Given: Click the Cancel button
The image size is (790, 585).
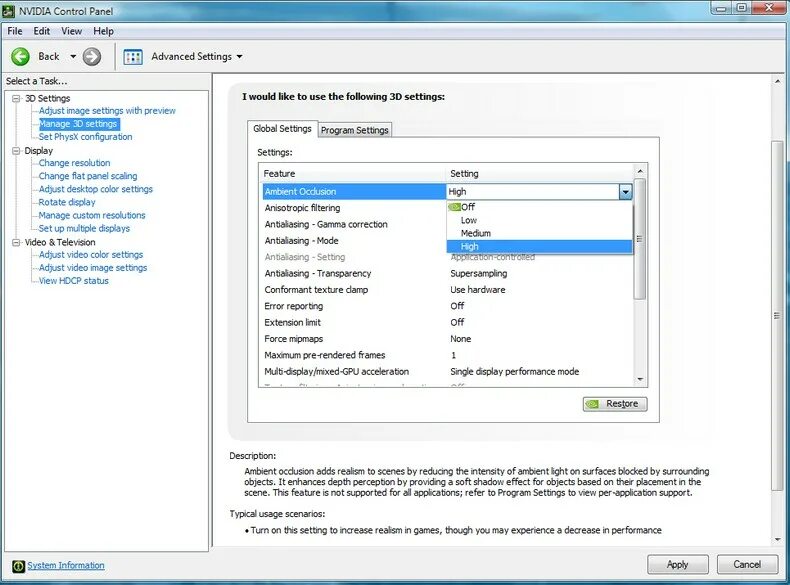Looking at the screenshot, I should [747, 564].
